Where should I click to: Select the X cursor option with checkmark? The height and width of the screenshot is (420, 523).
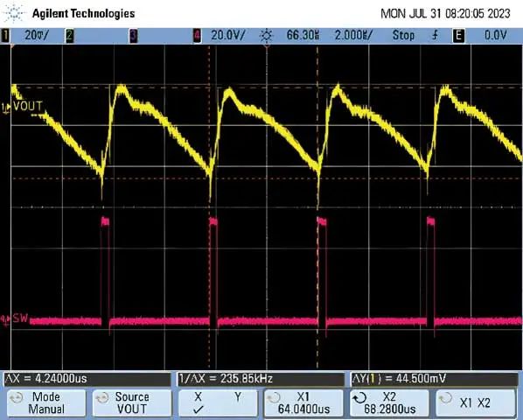199,402
